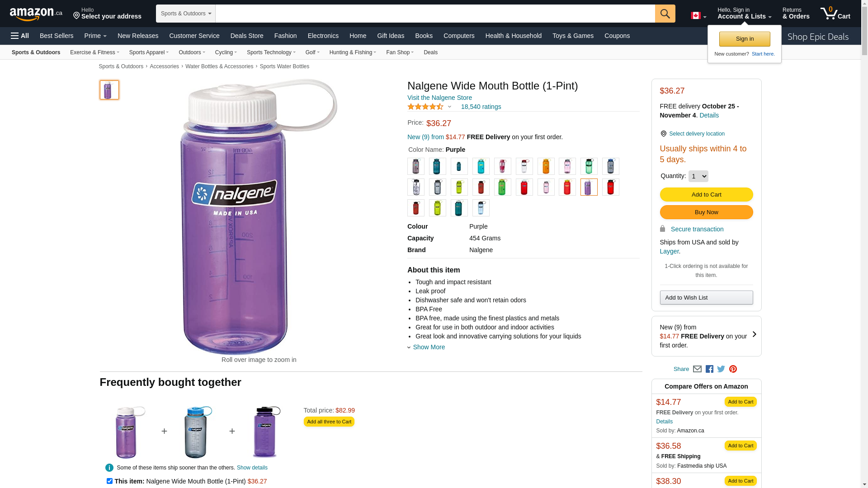Share via email envelope icon

coord(697,369)
